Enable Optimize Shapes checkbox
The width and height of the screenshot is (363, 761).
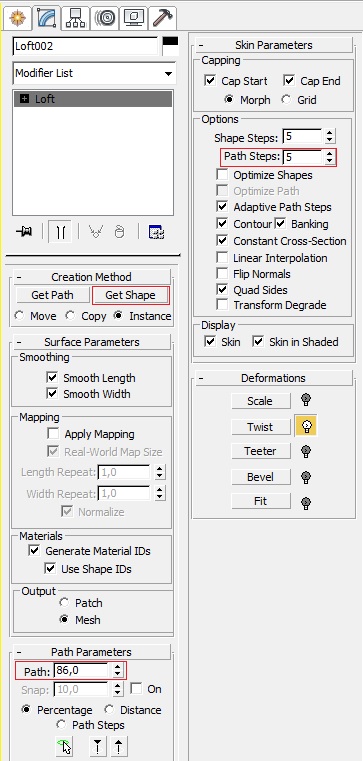point(222,174)
